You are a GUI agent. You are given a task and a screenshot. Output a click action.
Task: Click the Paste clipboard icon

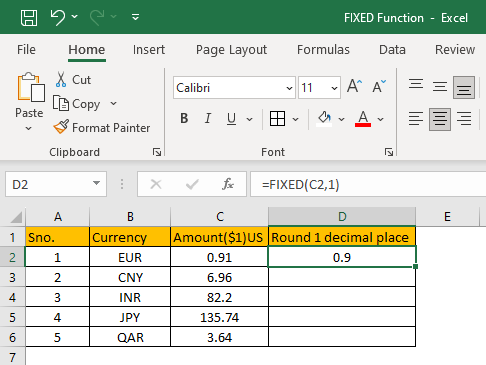pos(30,87)
